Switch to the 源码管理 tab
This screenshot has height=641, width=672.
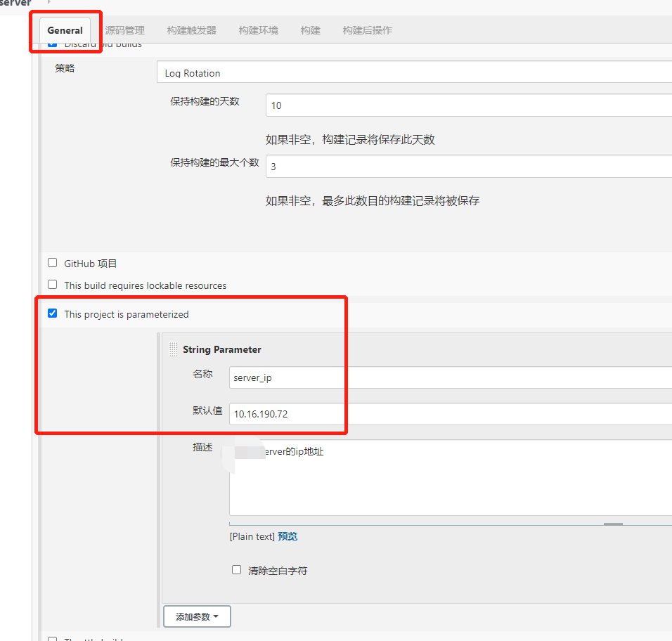tap(124, 30)
